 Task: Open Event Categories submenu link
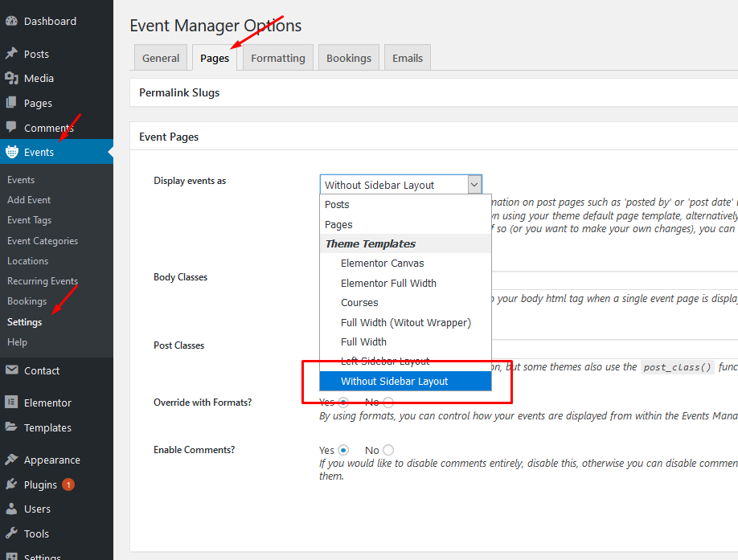[x=43, y=241]
